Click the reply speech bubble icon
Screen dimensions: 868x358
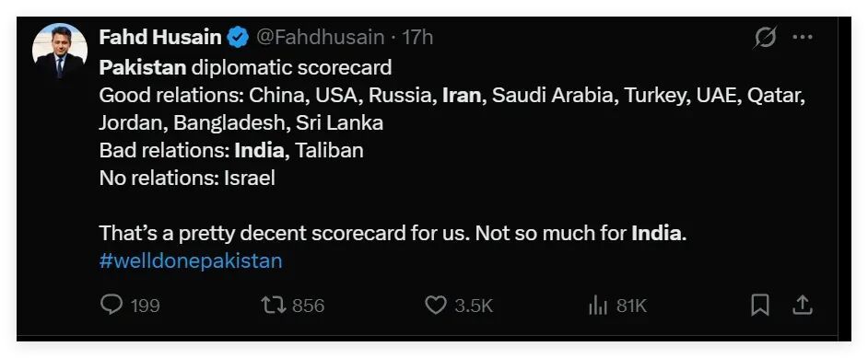point(111,305)
